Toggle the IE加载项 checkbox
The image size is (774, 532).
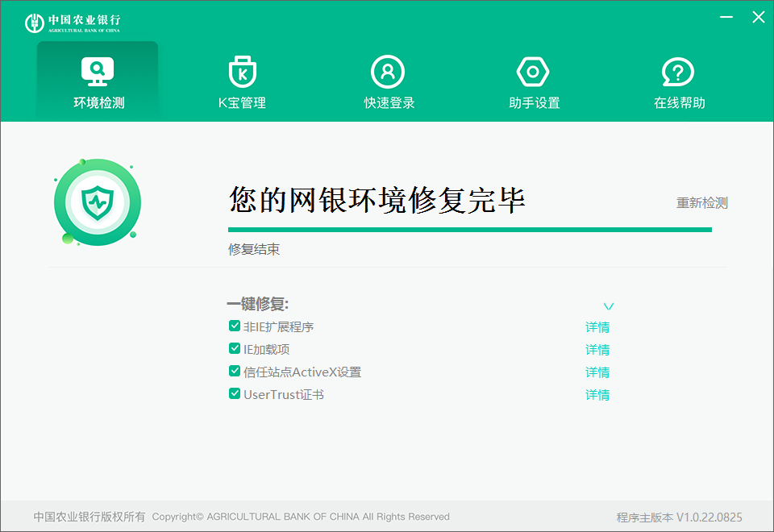(235, 349)
